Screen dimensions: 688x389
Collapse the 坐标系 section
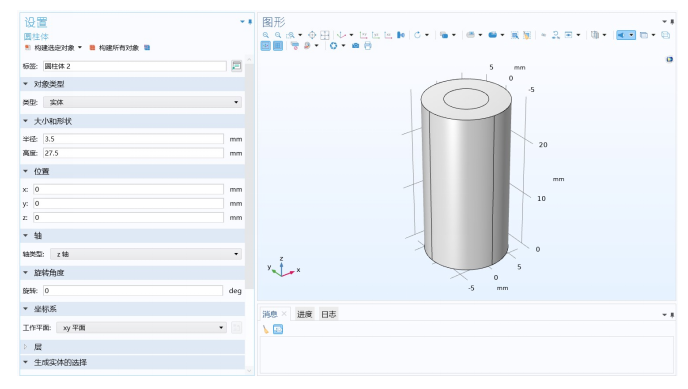pos(25,309)
